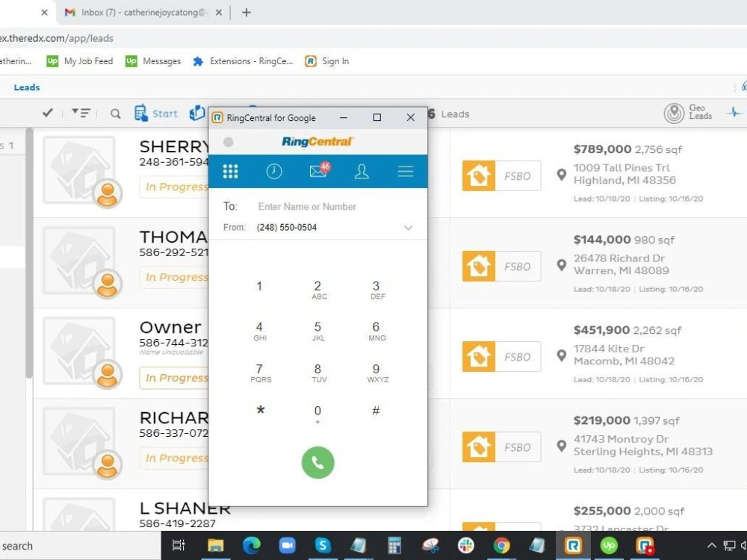This screenshot has width=747, height=560.
Task: Click map pin for Sterling Heights address
Action: [x=562, y=447]
